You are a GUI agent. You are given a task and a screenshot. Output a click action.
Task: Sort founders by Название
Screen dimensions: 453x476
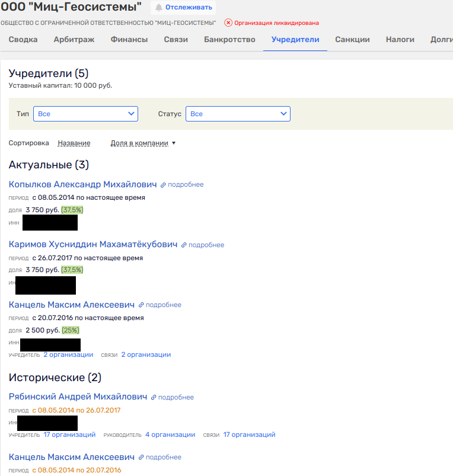click(74, 143)
